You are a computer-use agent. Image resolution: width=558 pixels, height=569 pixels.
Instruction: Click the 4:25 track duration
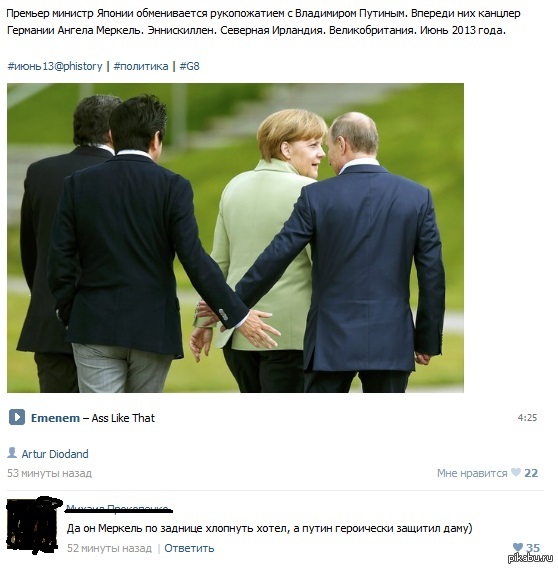[527, 418]
